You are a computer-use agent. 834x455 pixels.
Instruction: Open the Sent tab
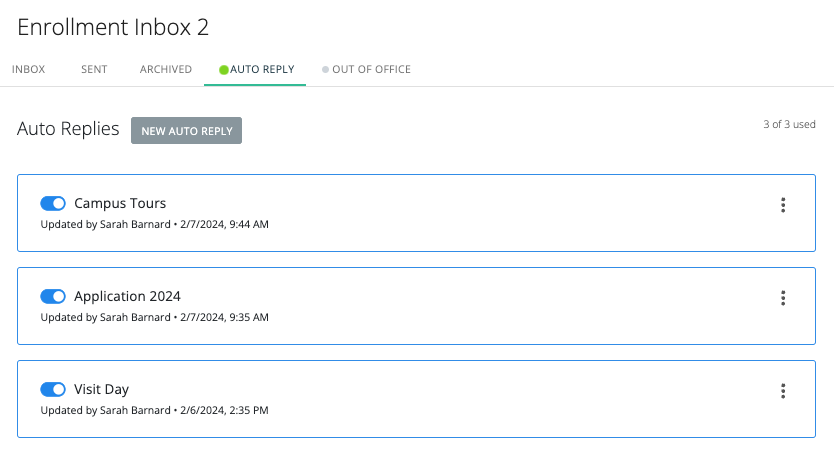coord(94,70)
